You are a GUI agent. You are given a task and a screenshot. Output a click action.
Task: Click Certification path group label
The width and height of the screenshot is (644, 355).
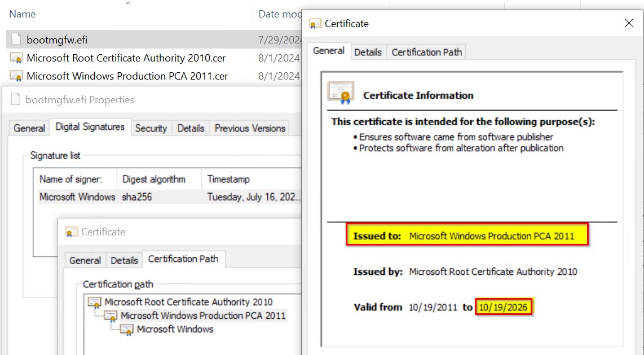(x=118, y=284)
